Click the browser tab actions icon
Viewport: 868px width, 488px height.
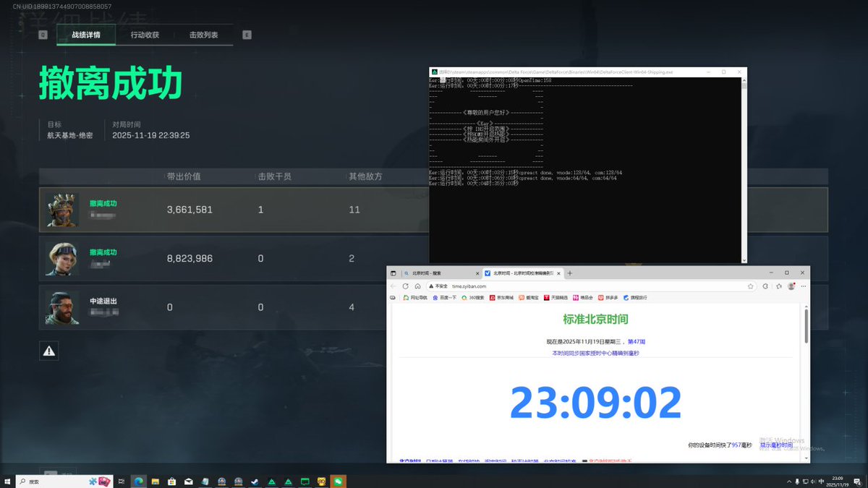(x=393, y=273)
